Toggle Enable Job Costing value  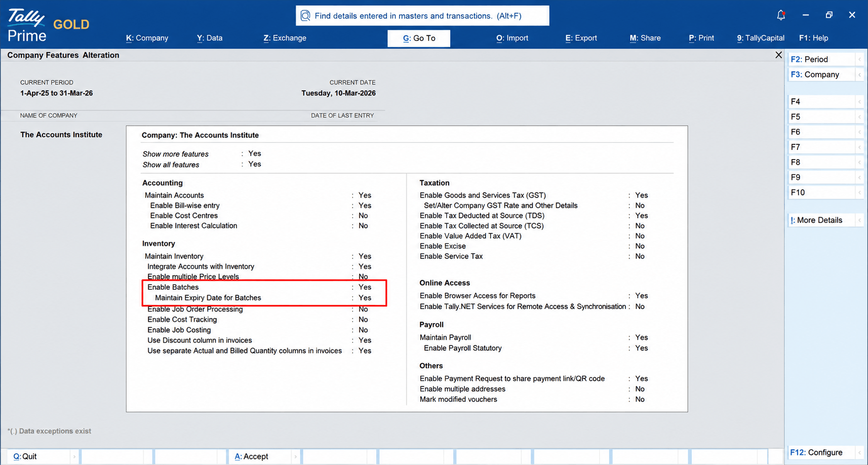point(363,330)
